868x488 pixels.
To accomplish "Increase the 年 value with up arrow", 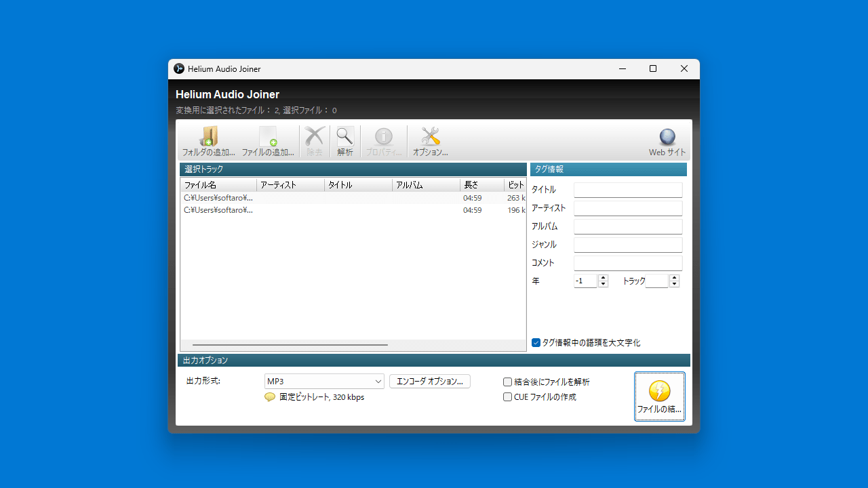I will [603, 278].
